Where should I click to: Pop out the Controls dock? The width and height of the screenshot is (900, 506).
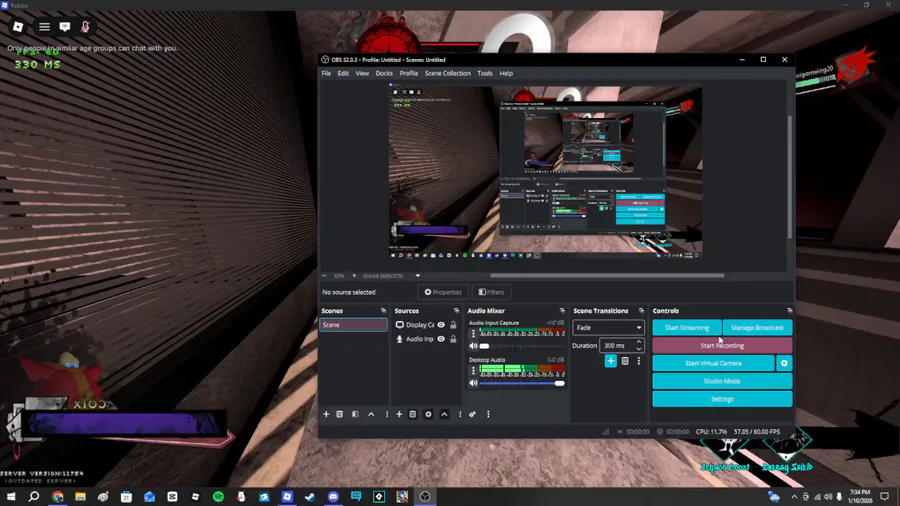(x=790, y=311)
